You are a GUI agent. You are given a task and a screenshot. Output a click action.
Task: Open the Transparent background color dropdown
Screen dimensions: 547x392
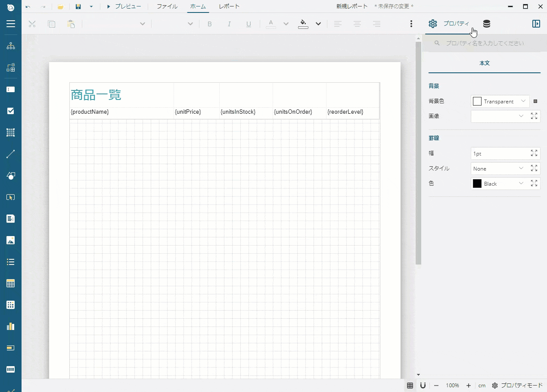(x=500, y=101)
